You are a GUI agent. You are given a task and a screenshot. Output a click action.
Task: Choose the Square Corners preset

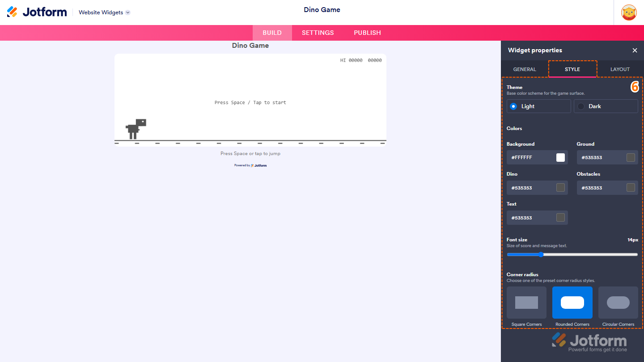tap(526, 303)
